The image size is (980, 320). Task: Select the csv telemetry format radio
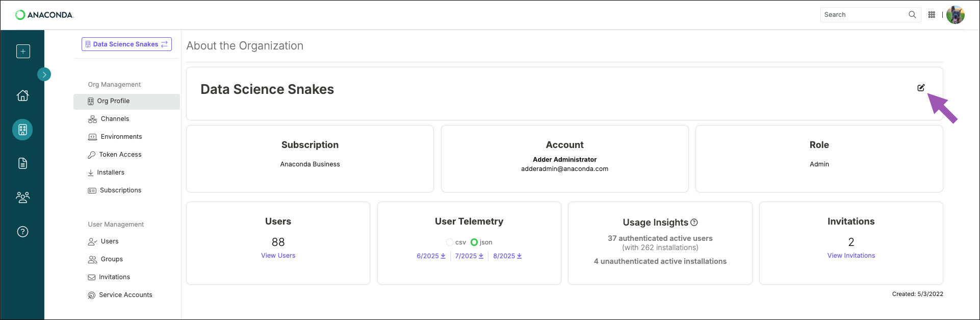pos(450,242)
